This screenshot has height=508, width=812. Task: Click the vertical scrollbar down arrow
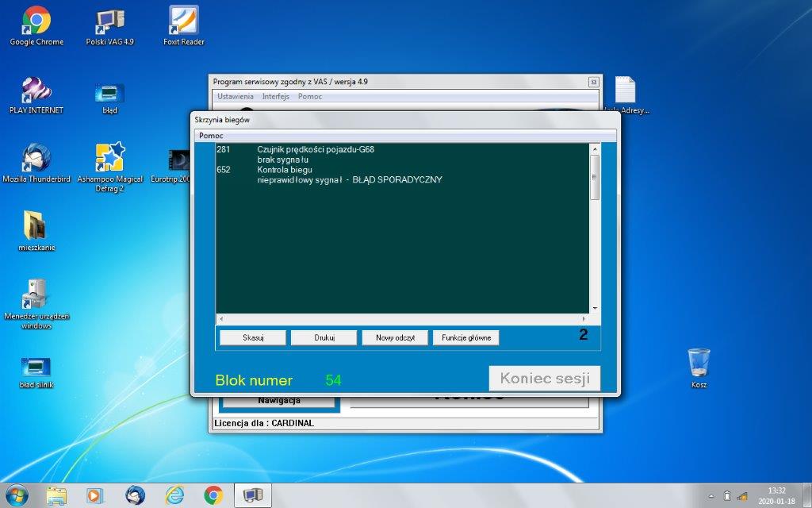pyautogui.click(x=595, y=308)
